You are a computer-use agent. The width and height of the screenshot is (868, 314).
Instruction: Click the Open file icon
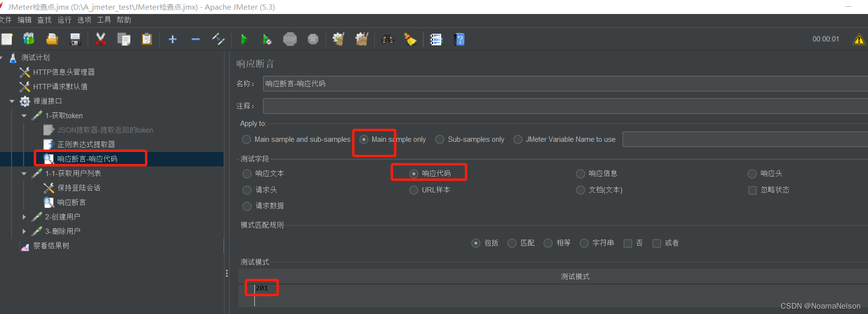[x=52, y=39]
